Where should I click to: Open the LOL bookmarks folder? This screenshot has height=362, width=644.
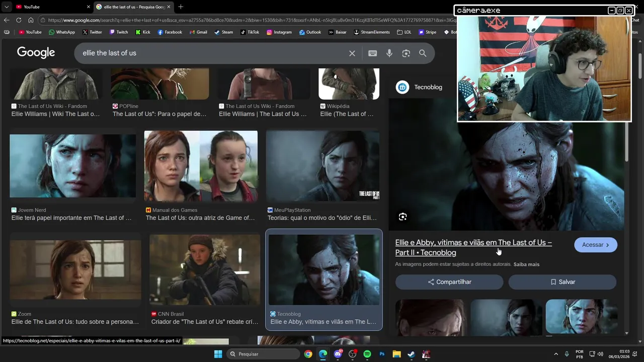point(404,32)
